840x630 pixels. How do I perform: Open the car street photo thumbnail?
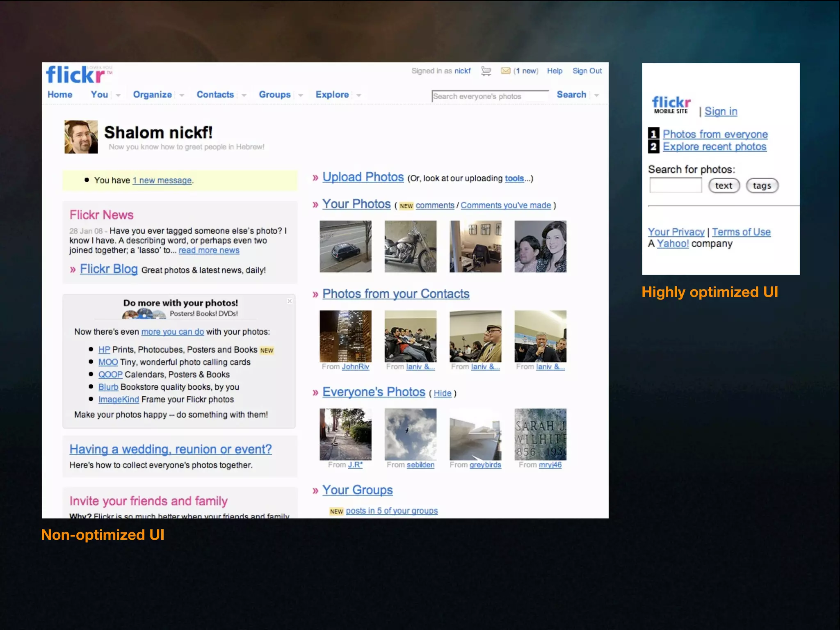pos(345,247)
